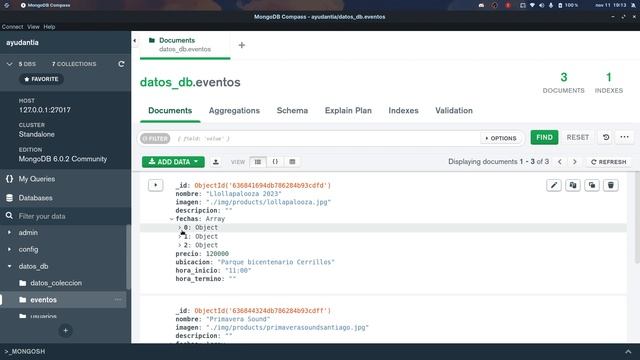Expand all fields of Lollapalooza document
The width and height of the screenshot is (640, 360).
coord(156,185)
